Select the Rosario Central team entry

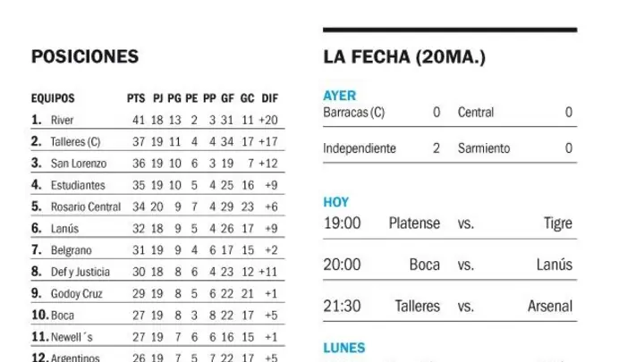coord(86,206)
